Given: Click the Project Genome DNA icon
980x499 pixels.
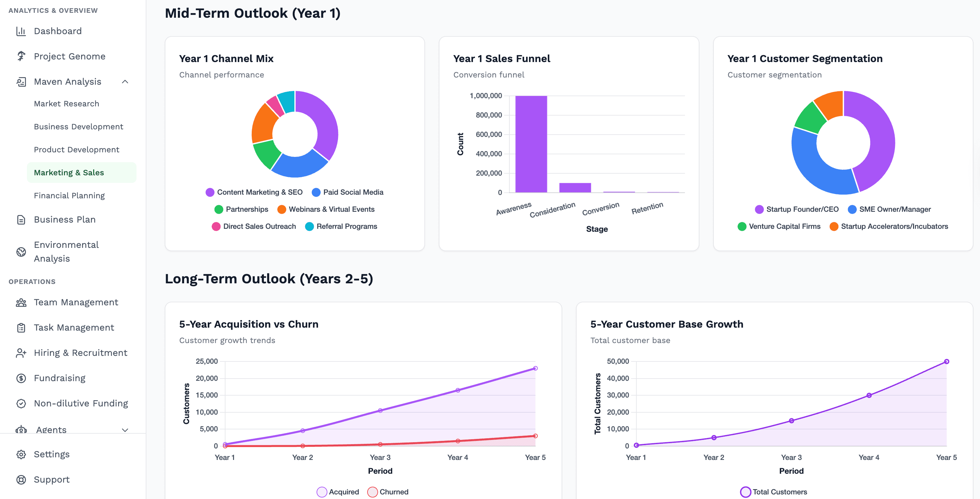Looking at the screenshot, I should (21, 56).
